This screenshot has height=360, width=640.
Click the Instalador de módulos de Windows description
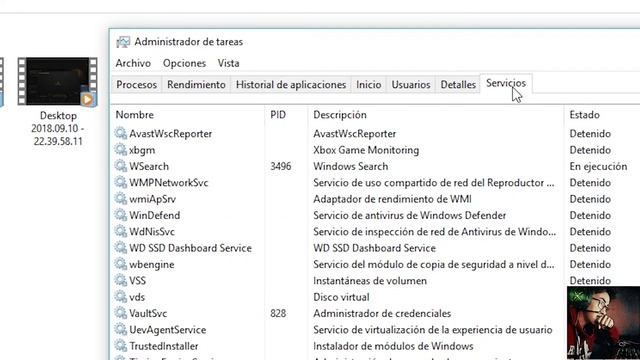point(393,346)
